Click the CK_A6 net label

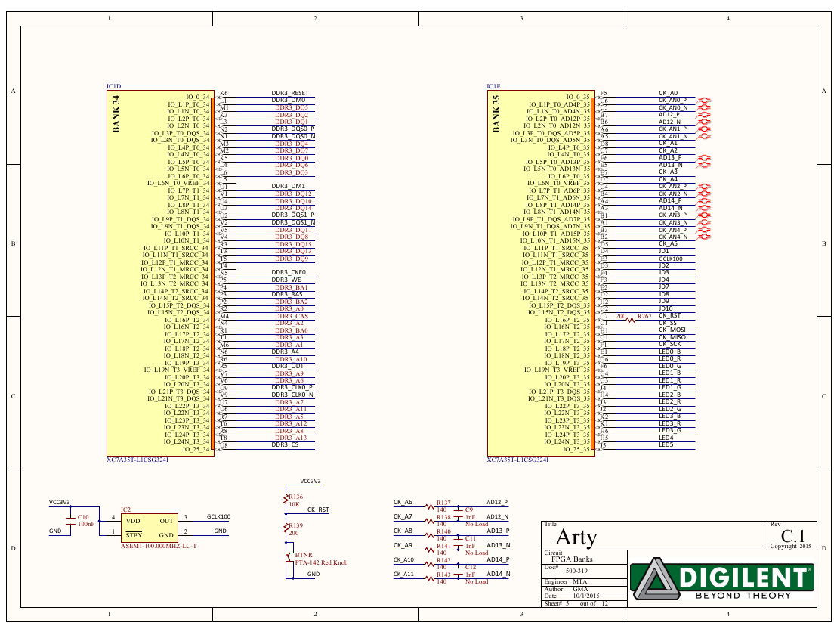pos(403,503)
